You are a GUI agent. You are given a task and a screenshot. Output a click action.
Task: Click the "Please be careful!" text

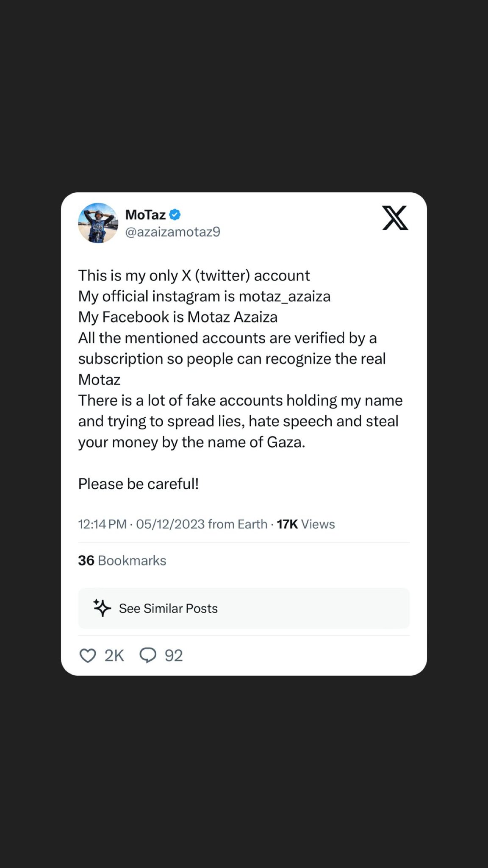pos(138,484)
